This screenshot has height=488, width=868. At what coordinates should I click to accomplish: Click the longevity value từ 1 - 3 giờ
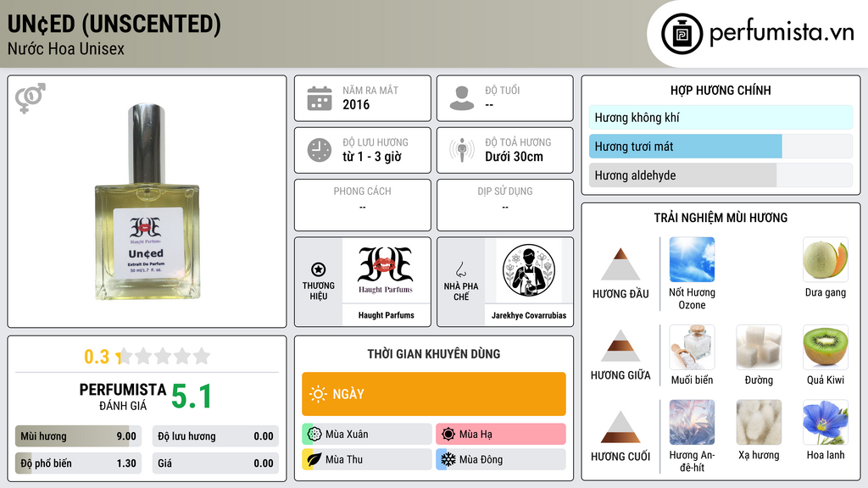tap(372, 157)
